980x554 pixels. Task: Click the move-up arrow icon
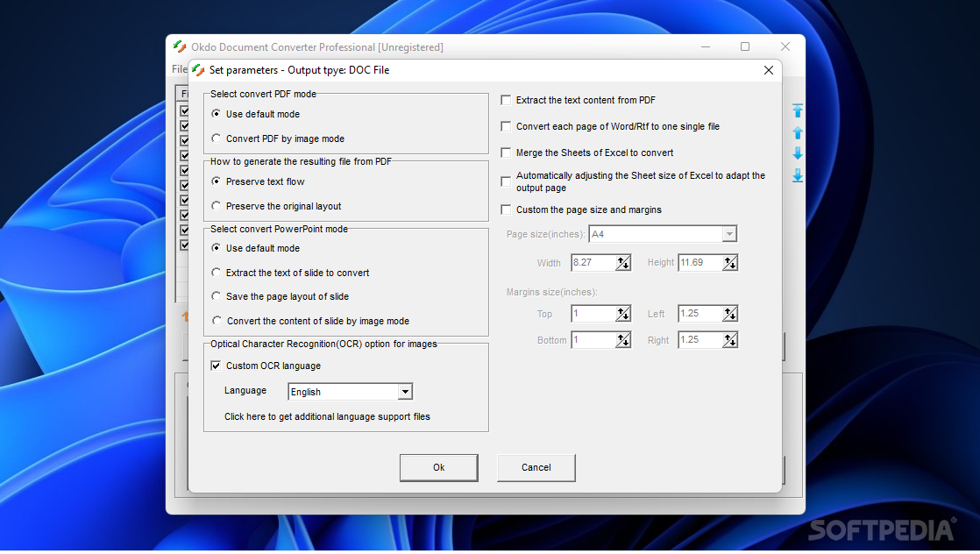pyautogui.click(x=798, y=132)
